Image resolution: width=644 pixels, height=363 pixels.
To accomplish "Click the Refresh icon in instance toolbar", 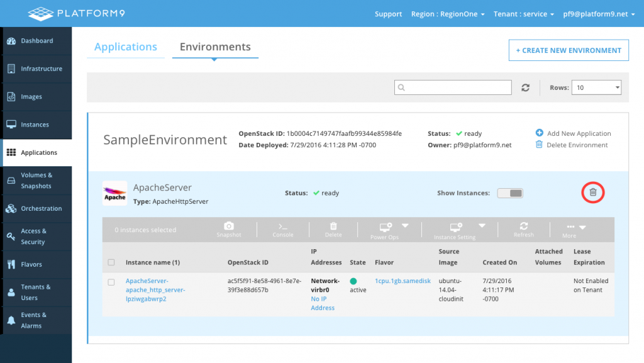I will point(523,226).
